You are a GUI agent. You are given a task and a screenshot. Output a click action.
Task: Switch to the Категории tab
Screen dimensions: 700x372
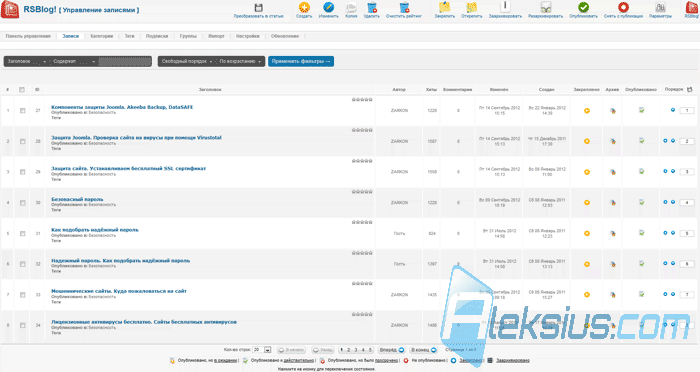click(102, 36)
